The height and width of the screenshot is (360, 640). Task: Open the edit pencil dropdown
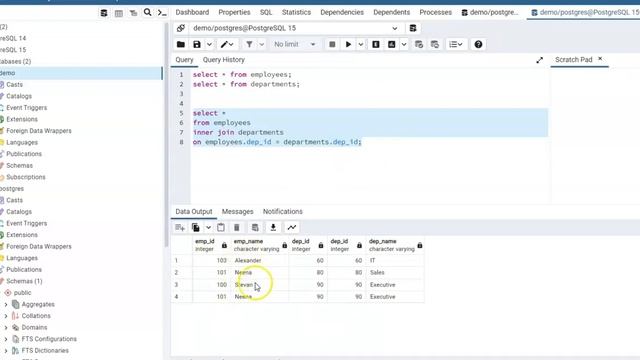pos(227,44)
